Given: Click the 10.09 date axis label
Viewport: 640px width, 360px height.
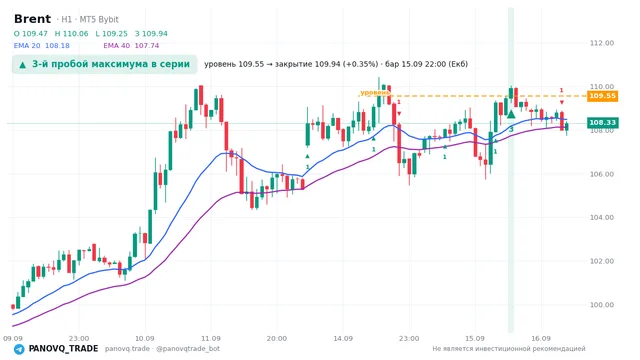Looking at the screenshot, I should pos(144,338).
